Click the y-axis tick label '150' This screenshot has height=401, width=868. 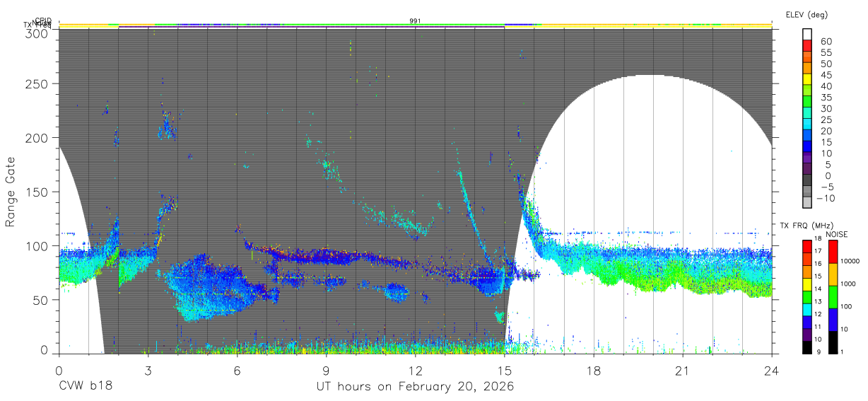click(x=37, y=192)
